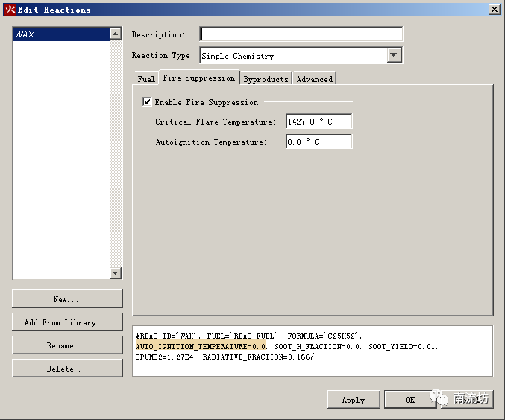
Task: Click the FORMULA='C25H52' text
Action: click(x=323, y=336)
